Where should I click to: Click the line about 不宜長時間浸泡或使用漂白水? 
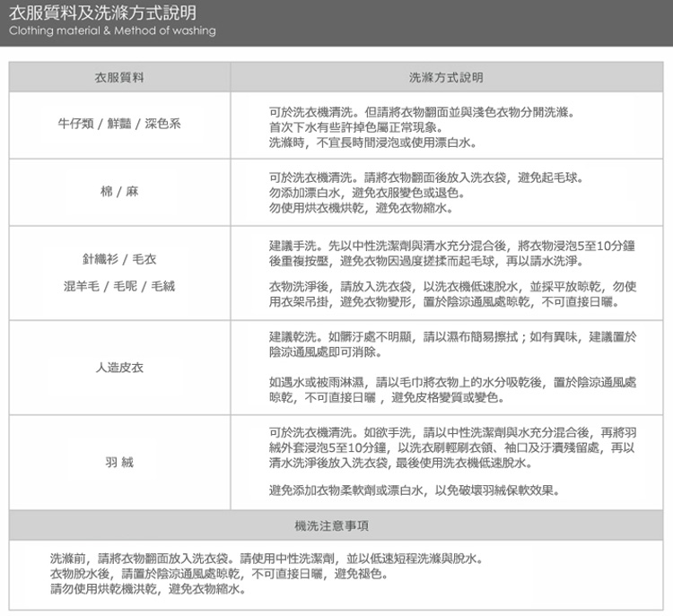[372, 143]
